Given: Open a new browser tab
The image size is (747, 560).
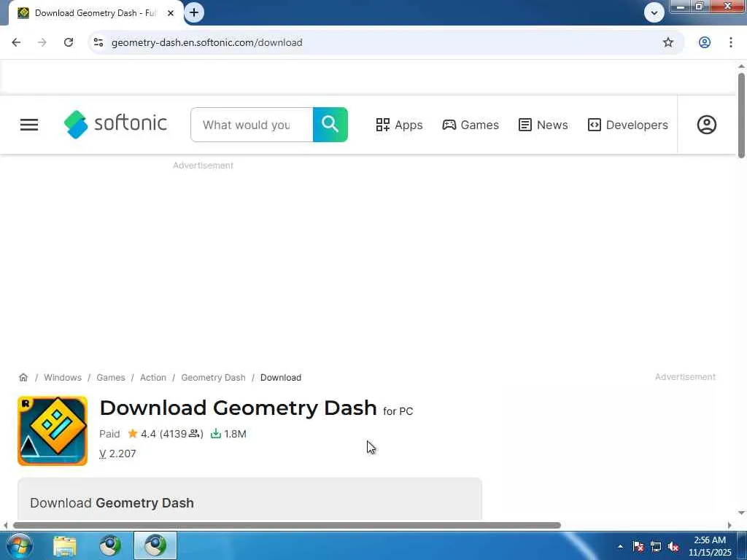Looking at the screenshot, I should pyautogui.click(x=194, y=13).
